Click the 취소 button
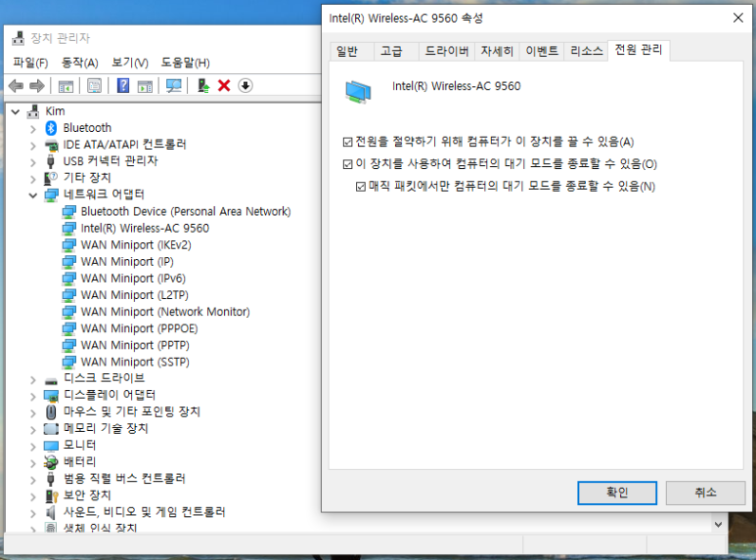Screen dimensions: 756x560 click(x=705, y=493)
